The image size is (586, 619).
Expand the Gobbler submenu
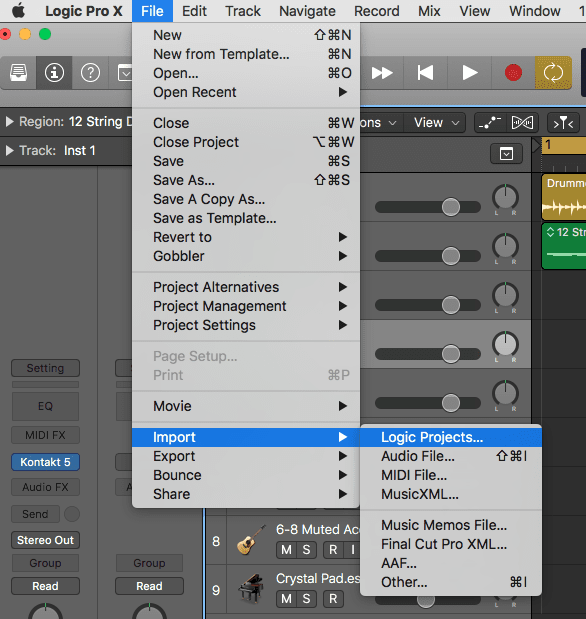pos(246,256)
